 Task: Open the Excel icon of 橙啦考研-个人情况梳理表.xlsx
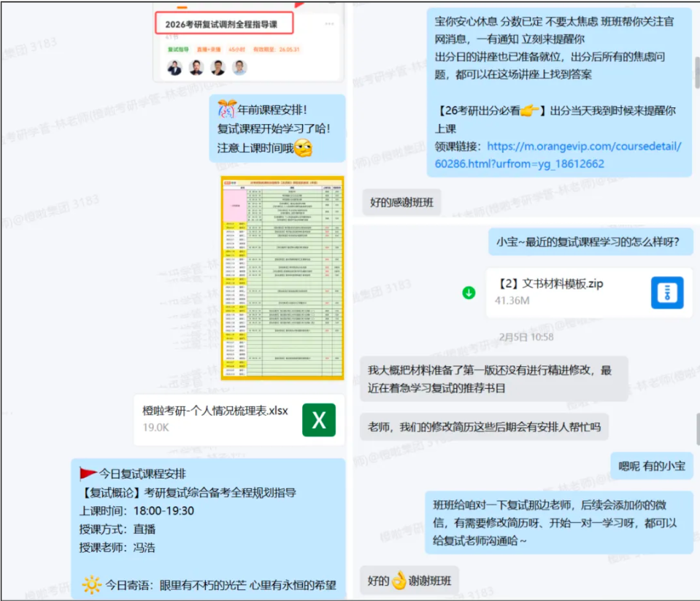319,420
